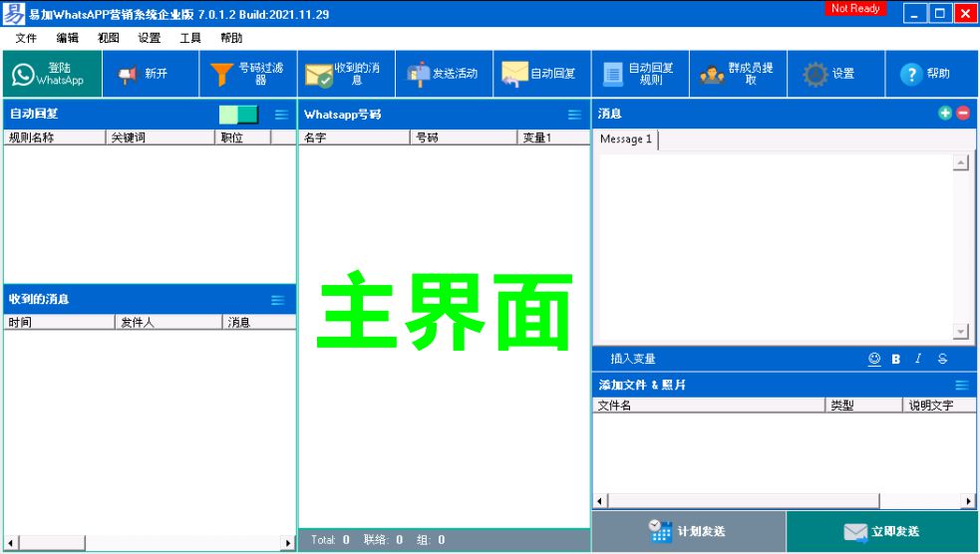980x554 pixels.
Task: Click the 说明文字 column header
Action: click(939, 406)
